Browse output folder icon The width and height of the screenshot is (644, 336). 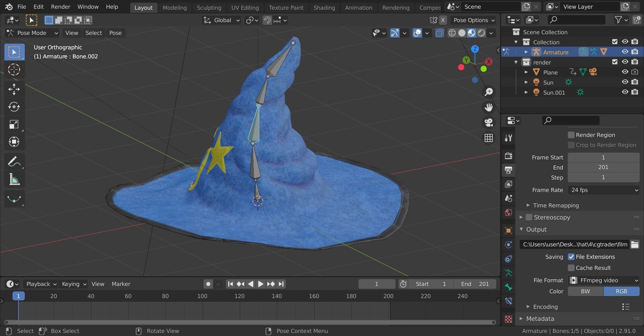pos(635,244)
